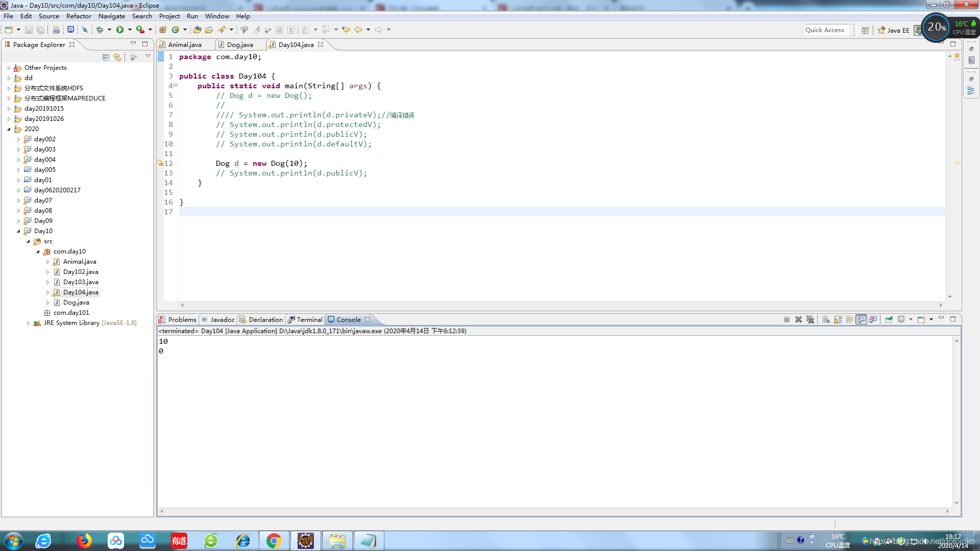Toggle Skip All Breakpoints icon
Screen dimensions: 980x551
(x=85, y=30)
